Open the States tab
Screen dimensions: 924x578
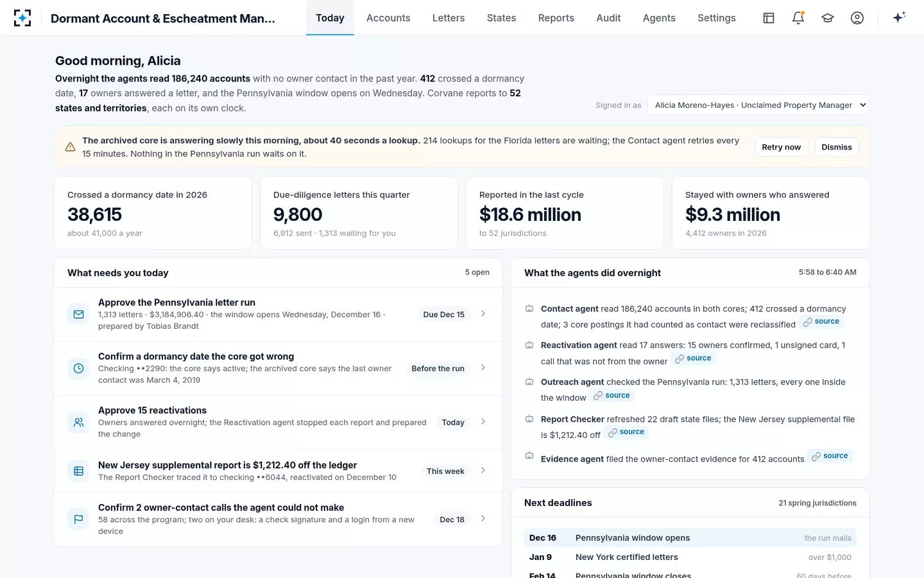(x=501, y=18)
